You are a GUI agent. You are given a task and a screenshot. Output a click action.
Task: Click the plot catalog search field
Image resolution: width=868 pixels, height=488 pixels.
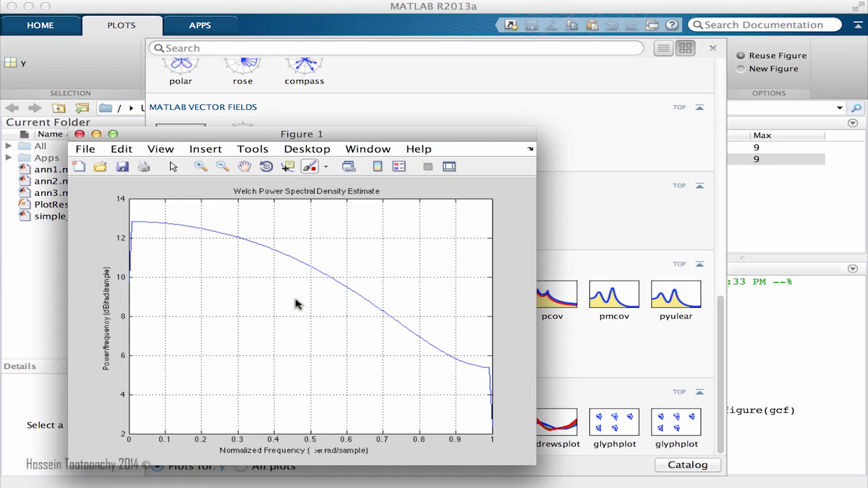coord(396,48)
